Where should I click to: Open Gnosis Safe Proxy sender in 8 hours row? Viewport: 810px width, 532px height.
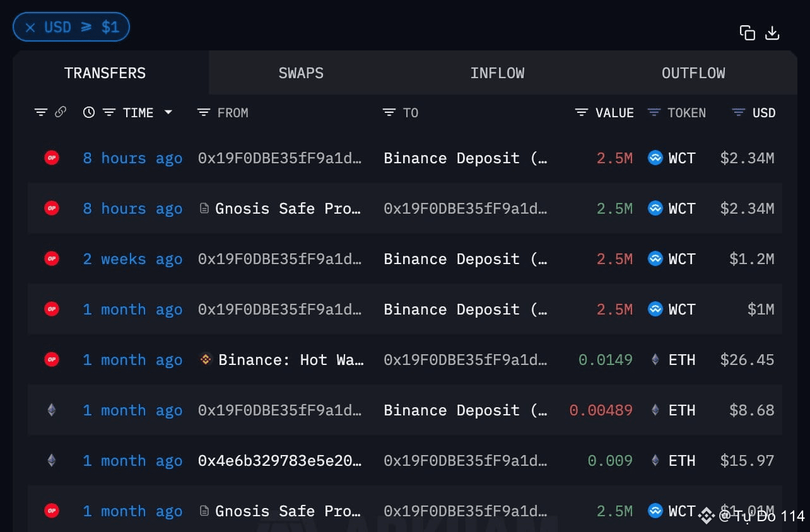pyautogui.click(x=288, y=209)
